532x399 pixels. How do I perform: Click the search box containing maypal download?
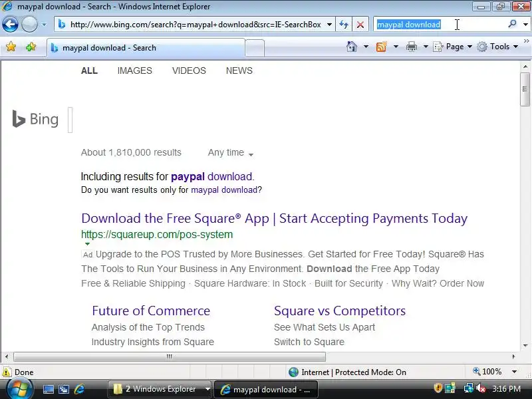click(x=439, y=25)
